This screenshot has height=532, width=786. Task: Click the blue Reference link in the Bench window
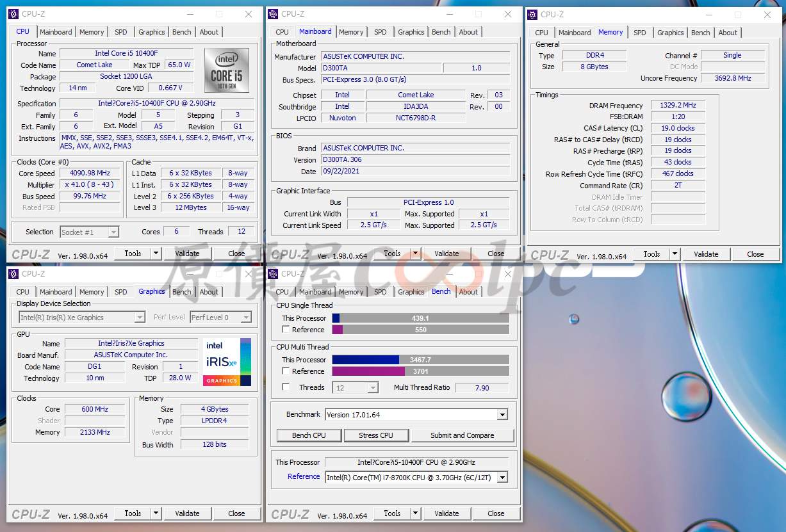pos(304,476)
